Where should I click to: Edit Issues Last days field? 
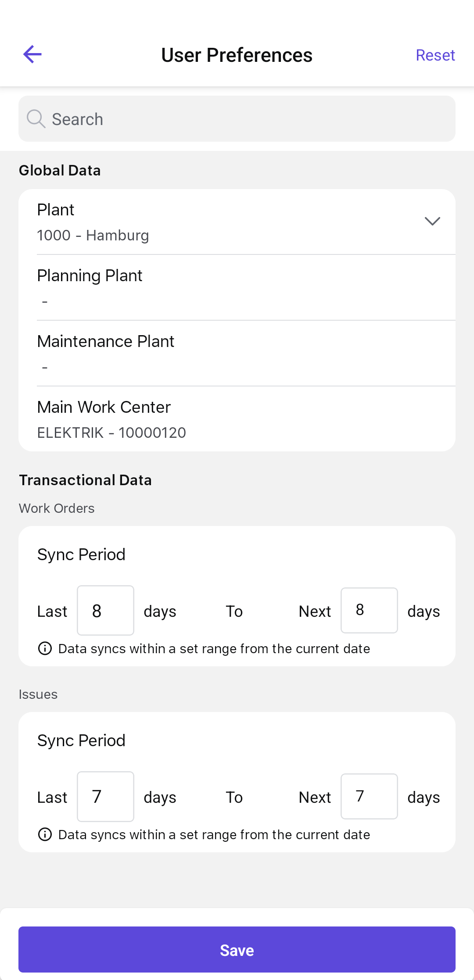click(x=105, y=797)
